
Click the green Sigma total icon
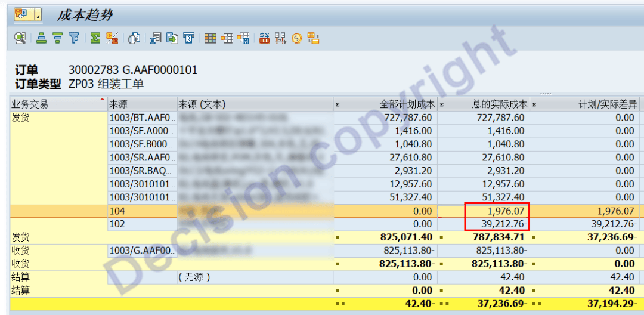(x=95, y=39)
